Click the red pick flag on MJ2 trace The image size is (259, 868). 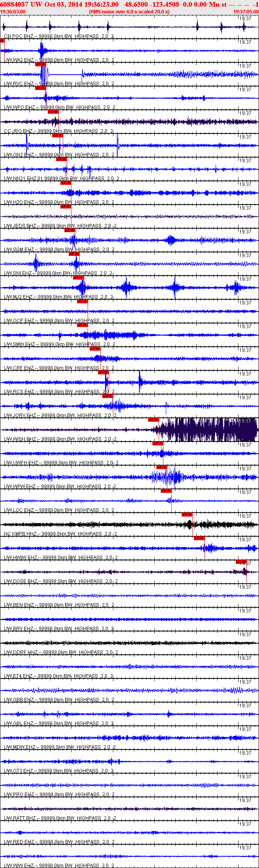79,277
